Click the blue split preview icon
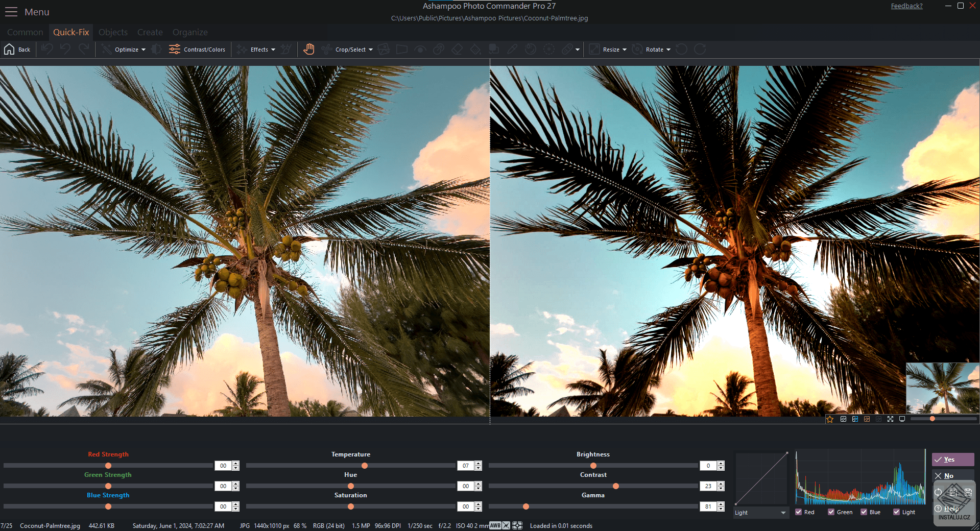Viewport: 980px width, 531px height. tap(855, 419)
